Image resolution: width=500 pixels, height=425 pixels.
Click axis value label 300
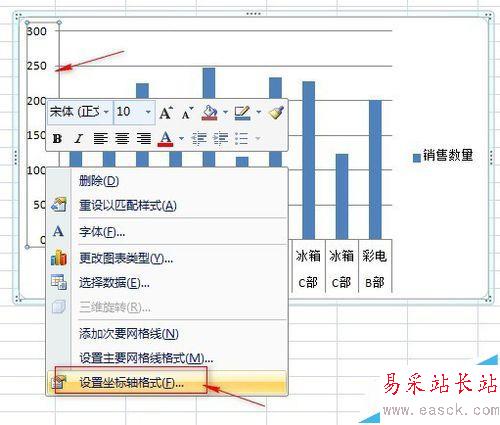pyautogui.click(x=37, y=31)
